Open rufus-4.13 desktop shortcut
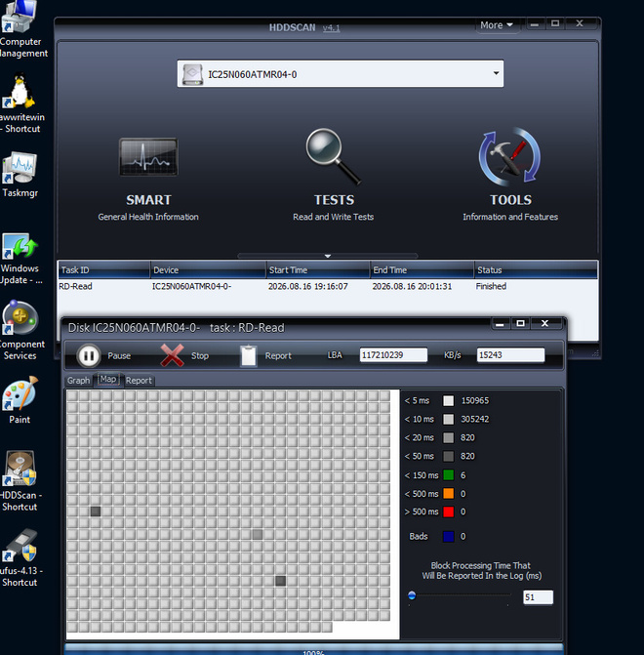This screenshot has height=655, width=644. click(20, 558)
